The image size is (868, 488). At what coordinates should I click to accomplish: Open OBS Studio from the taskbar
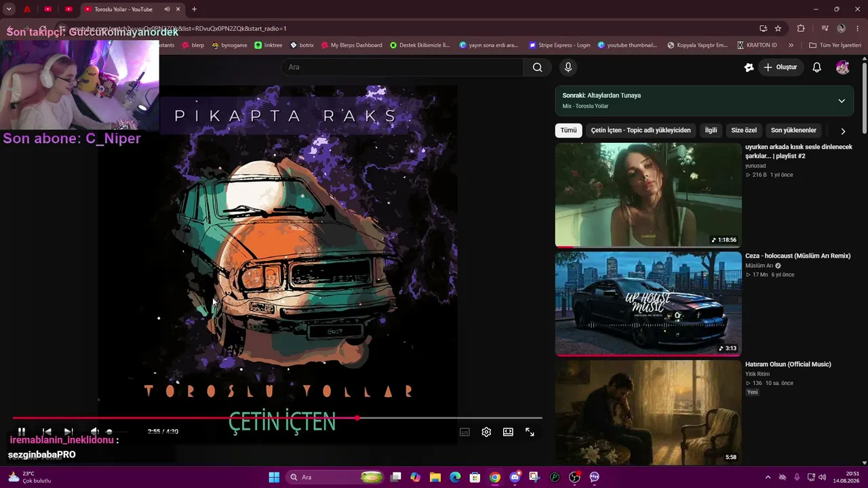(574, 477)
